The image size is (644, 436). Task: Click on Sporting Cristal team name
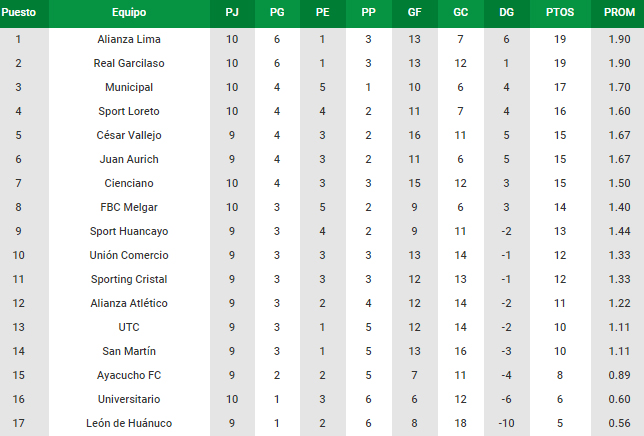pos(129,279)
